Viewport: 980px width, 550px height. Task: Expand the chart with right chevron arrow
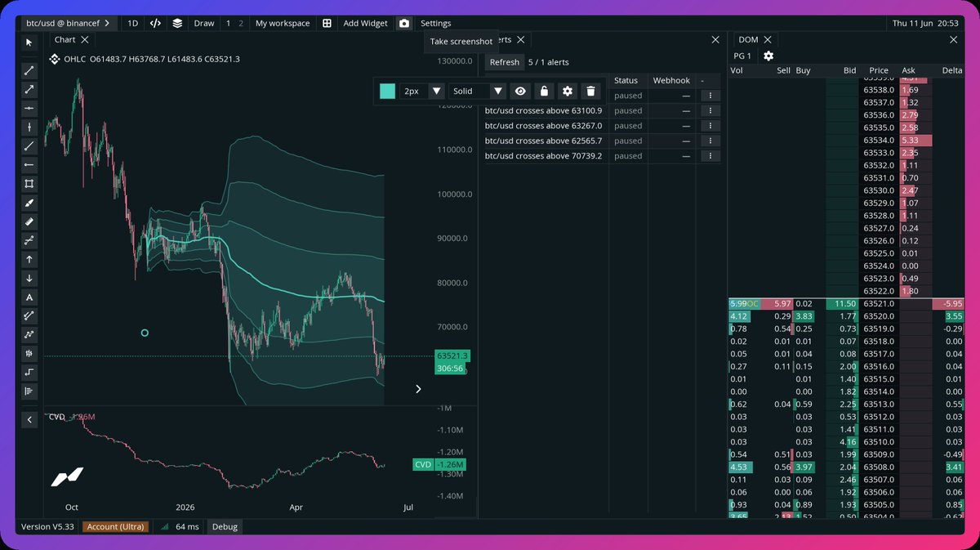pos(418,389)
